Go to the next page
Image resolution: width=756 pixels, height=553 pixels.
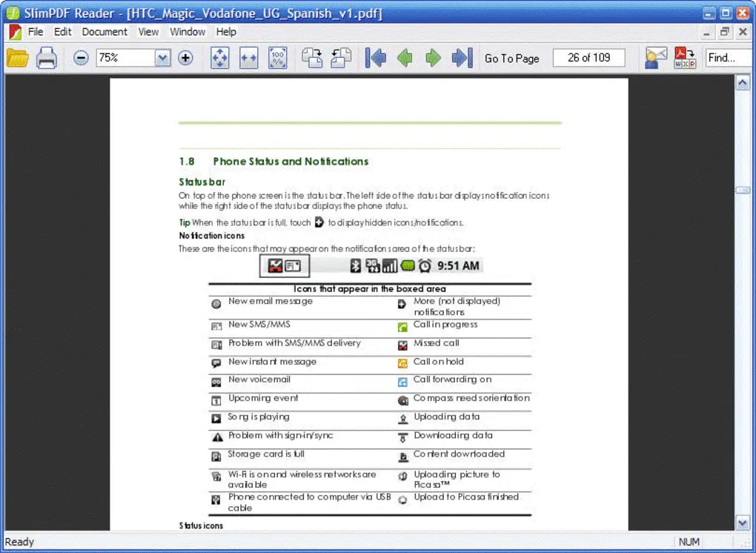tap(433, 58)
